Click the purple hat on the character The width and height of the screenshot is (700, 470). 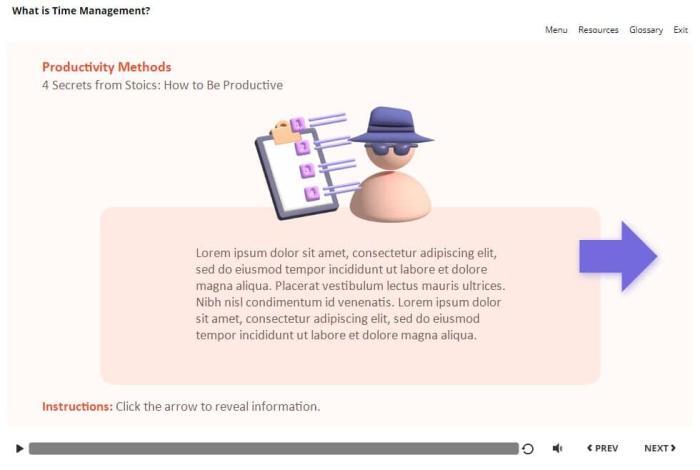coord(391,125)
